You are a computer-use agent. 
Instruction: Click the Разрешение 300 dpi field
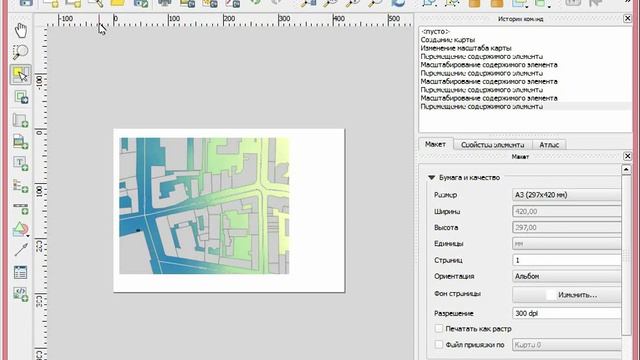pyautogui.click(x=567, y=313)
